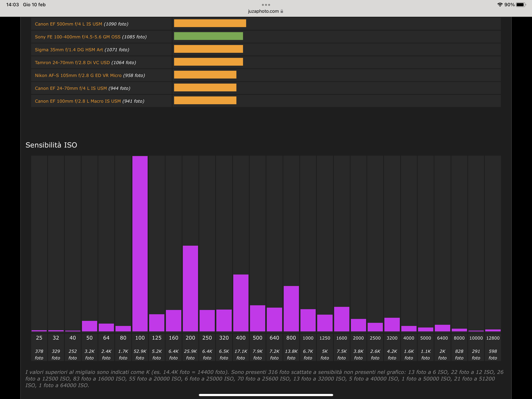Open Canon EF 24-70mm f/4 L link
The height and width of the screenshot is (399, 532).
pos(71,88)
